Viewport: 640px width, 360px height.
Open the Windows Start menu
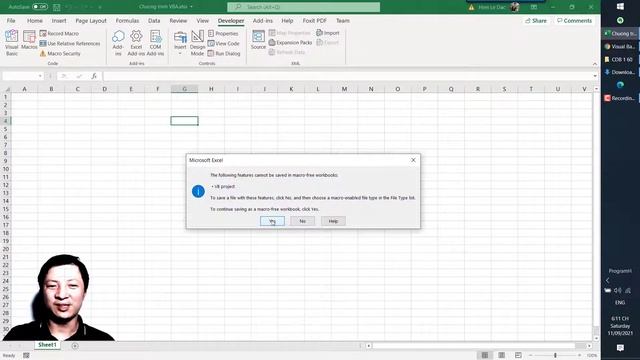coord(620,7)
